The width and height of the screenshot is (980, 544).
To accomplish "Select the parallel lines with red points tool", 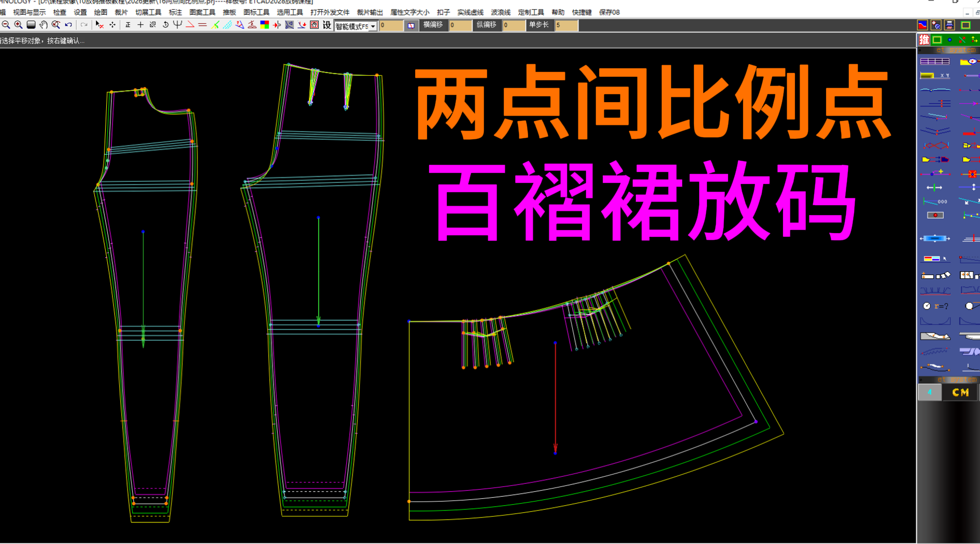I will [x=935, y=104].
